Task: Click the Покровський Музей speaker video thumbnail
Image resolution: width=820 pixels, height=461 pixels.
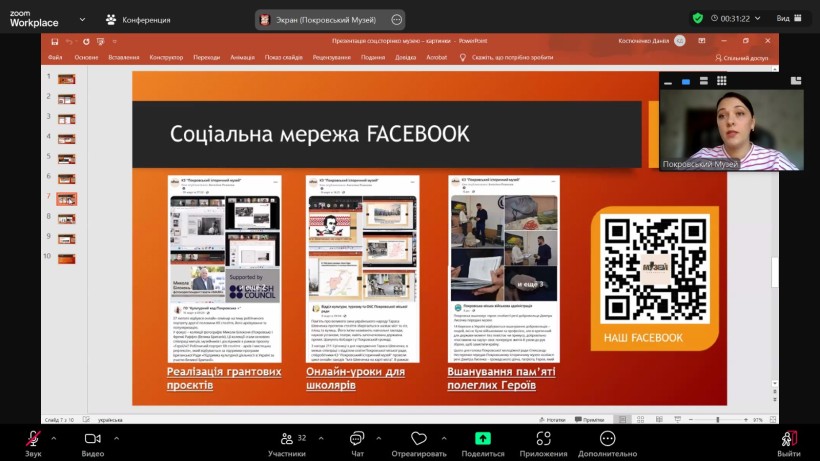Action: click(x=731, y=130)
